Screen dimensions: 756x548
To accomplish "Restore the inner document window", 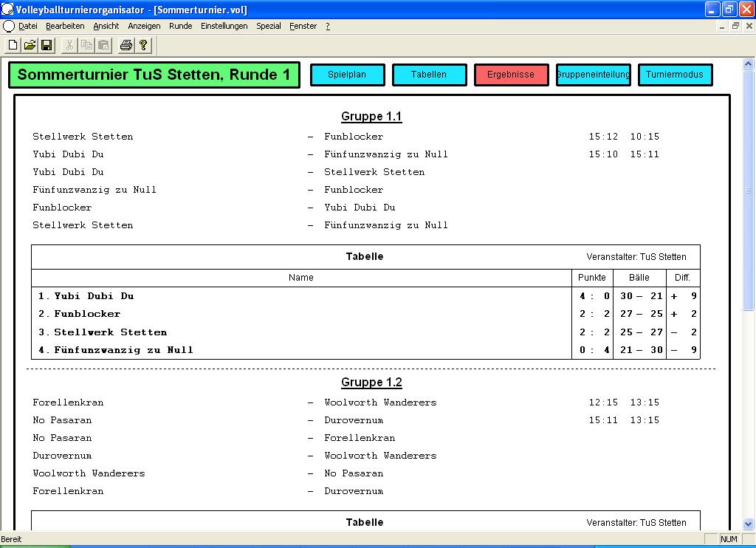I will click(735, 26).
